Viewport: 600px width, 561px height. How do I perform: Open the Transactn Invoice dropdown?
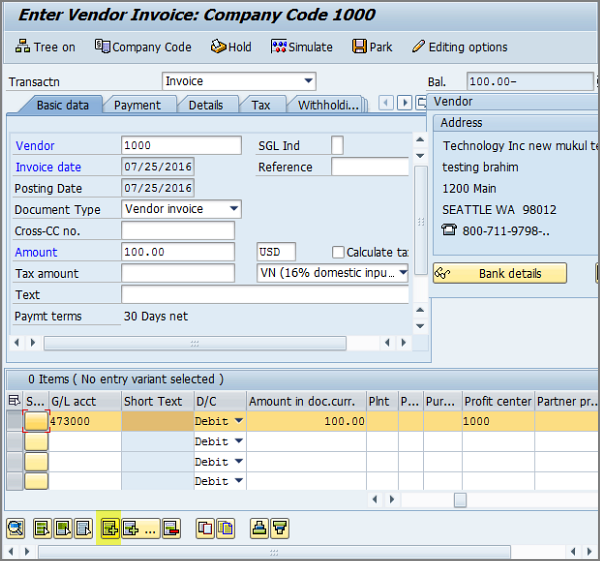[x=308, y=81]
